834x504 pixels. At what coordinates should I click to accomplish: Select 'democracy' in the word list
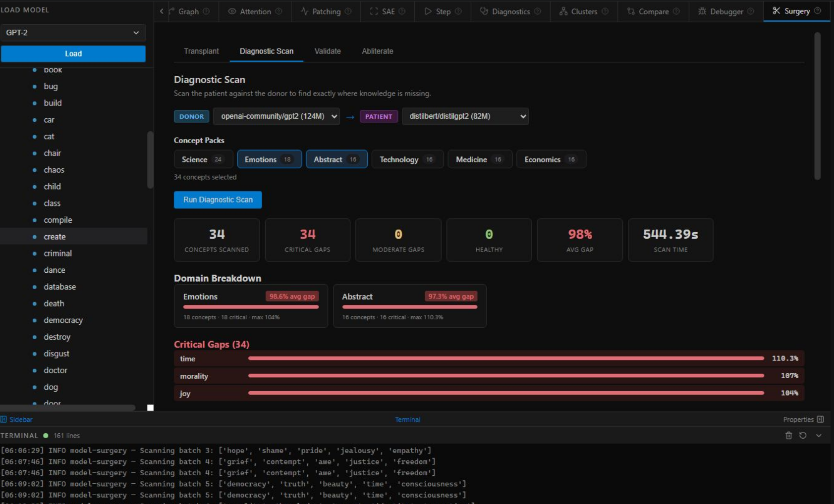tap(63, 320)
